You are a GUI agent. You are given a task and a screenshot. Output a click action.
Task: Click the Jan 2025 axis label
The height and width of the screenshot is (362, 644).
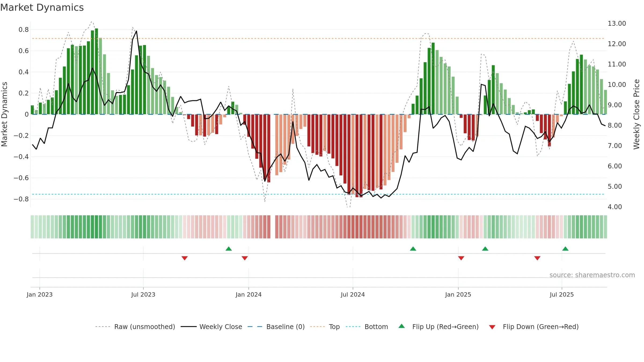(x=458, y=294)
